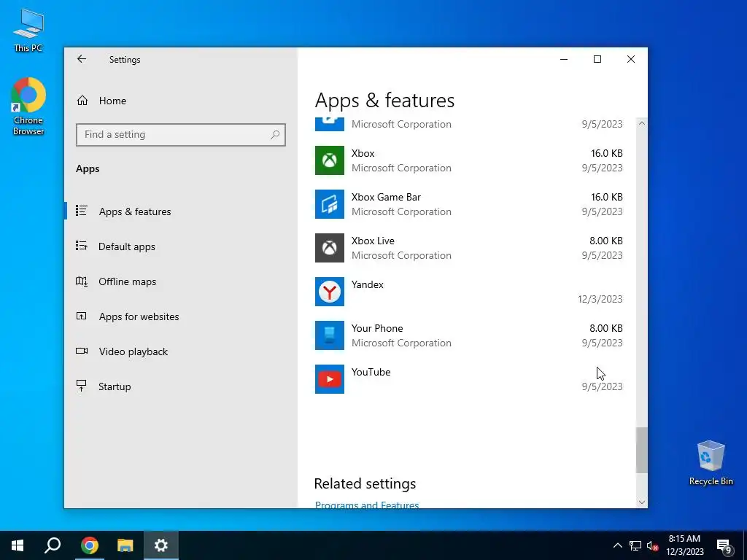The width and height of the screenshot is (747, 560).
Task: Select the Your Phone entry text
Action: [x=377, y=329]
